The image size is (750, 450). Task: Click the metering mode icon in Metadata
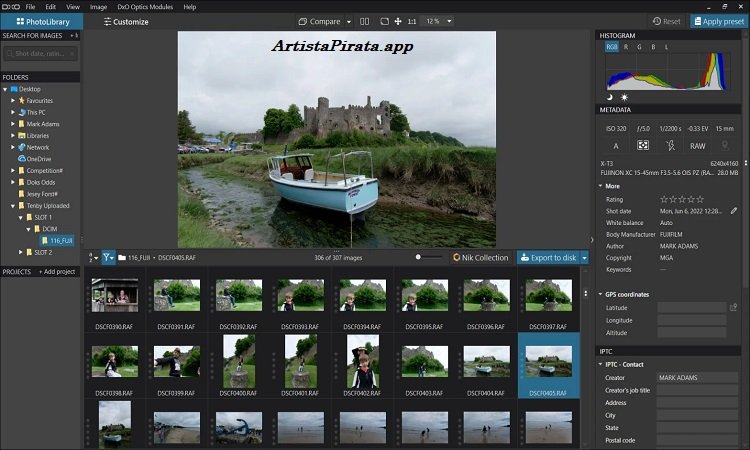pyautogui.click(x=643, y=146)
